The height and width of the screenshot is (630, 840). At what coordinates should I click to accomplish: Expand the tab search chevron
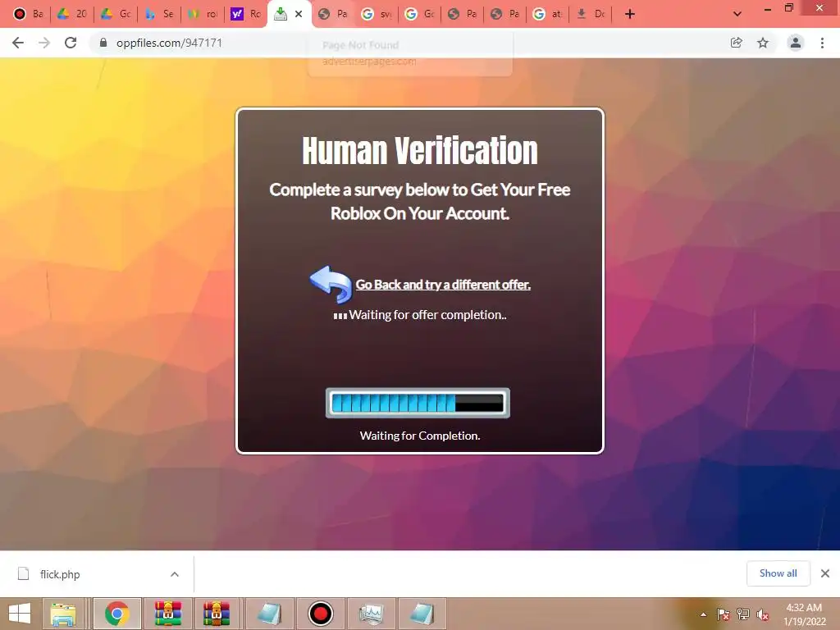(x=737, y=14)
